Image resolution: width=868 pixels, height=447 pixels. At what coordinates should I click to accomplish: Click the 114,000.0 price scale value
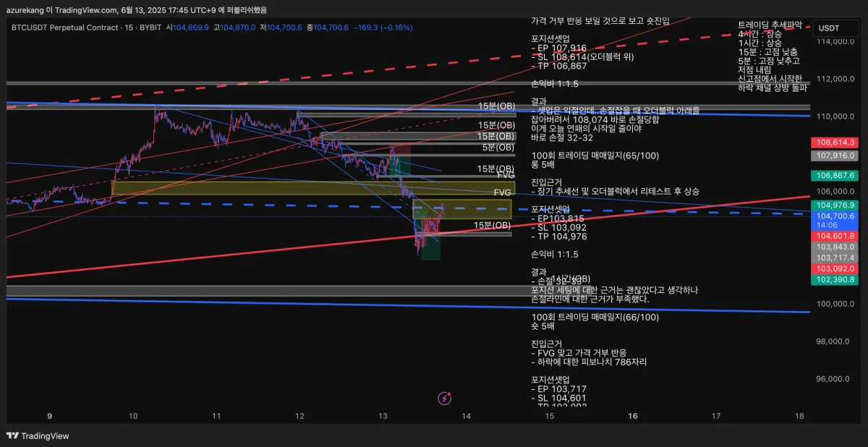coord(837,41)
